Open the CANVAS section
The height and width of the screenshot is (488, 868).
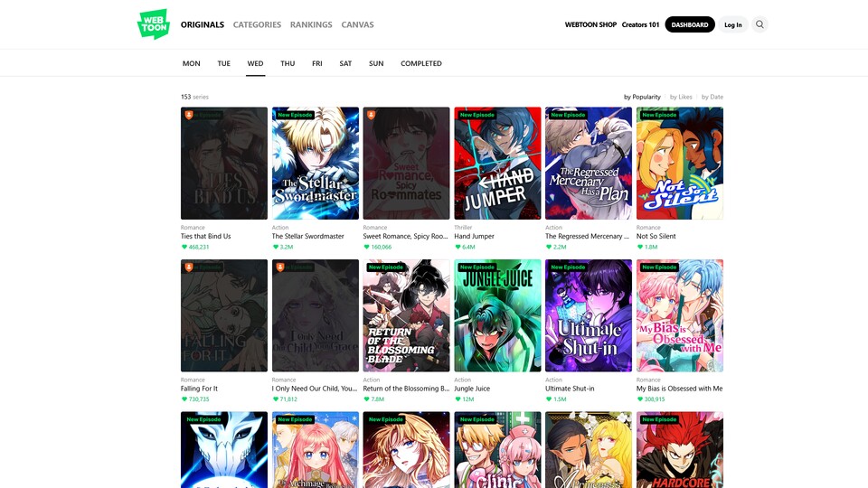click(358, 24)
